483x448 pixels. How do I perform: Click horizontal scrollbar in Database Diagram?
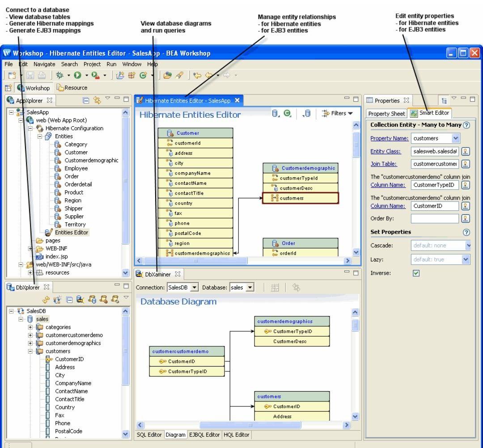[x=250, y=425]
